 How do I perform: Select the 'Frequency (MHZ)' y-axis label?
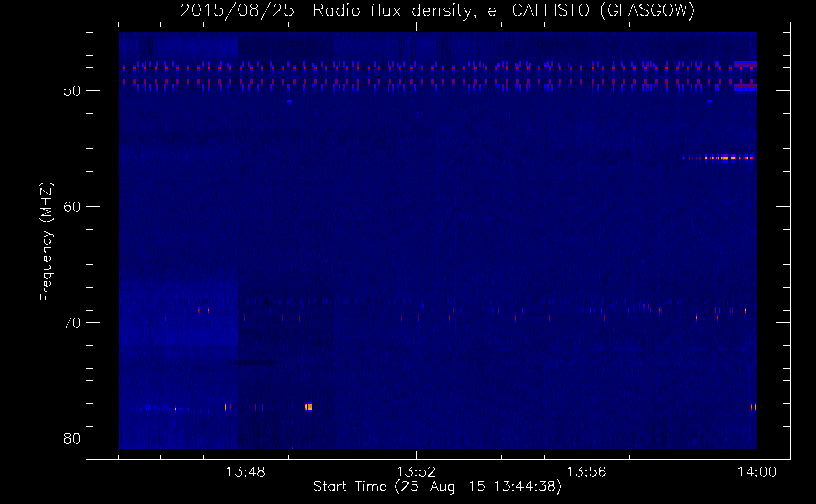[46, 242]
